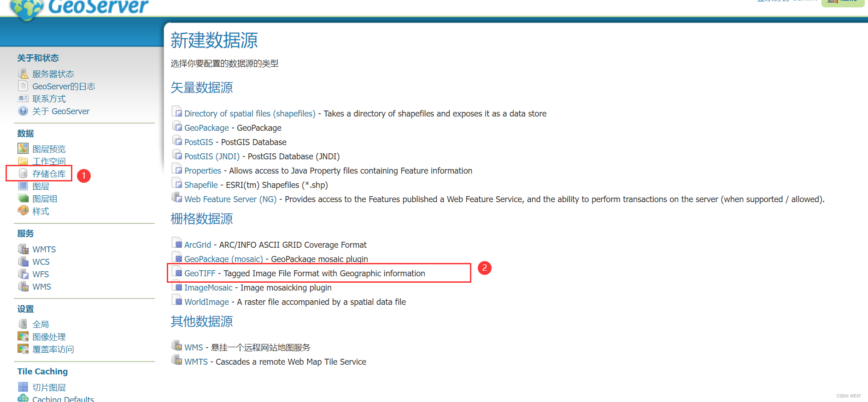Choose Web Feature Server (NG) source
868x402 pixels.
pyautogui.click(x=230, y=199)
